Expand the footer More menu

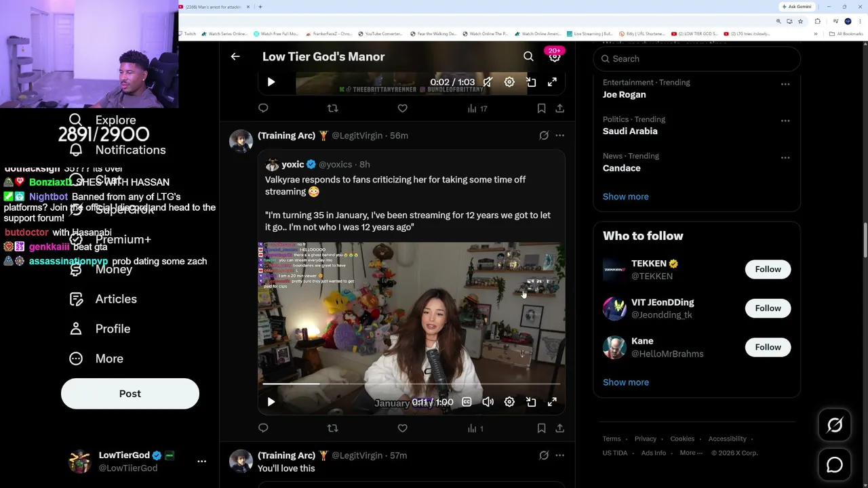click(x=691, y=453)
